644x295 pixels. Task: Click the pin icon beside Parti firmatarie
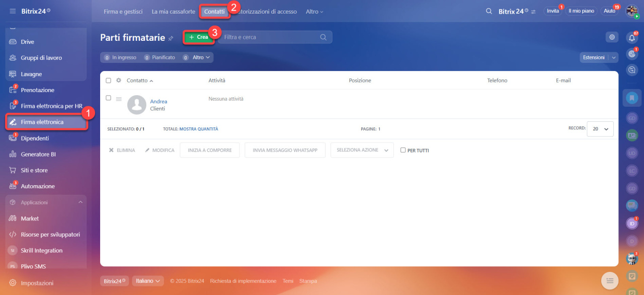point(171,38)
